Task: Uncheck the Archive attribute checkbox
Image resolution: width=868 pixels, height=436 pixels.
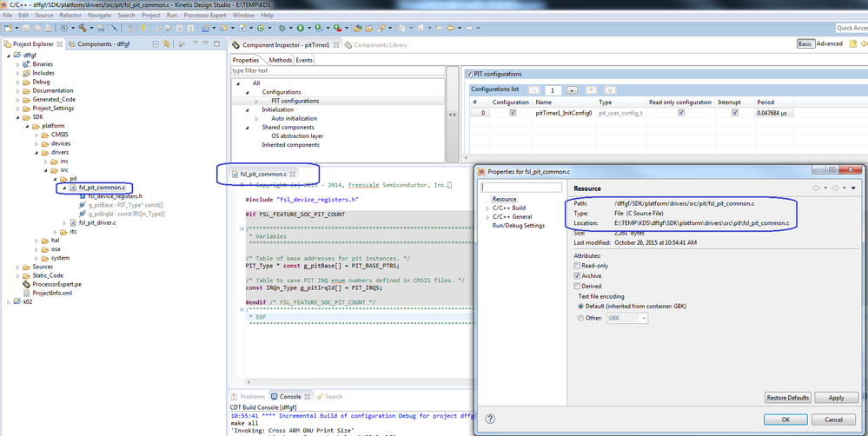Action: tap(578, 276)
